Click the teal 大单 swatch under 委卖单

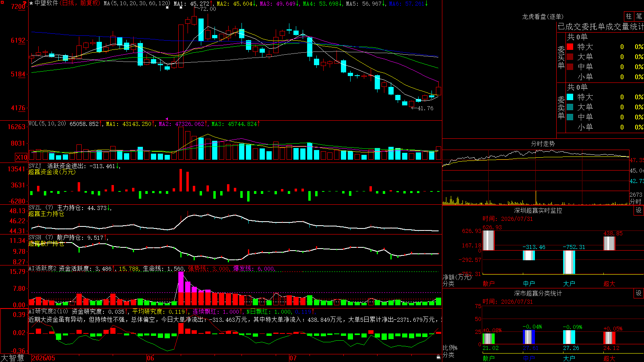pos(570,107)
